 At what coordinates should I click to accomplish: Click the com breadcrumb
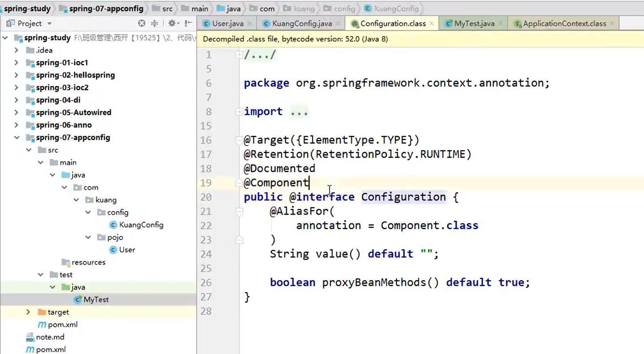(262, 8)
